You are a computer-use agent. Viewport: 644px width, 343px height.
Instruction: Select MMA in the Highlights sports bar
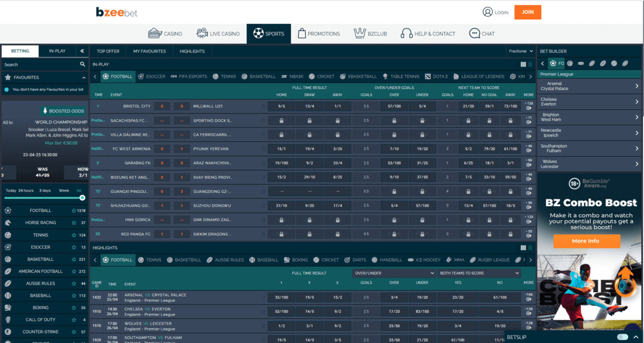[455, 260]
